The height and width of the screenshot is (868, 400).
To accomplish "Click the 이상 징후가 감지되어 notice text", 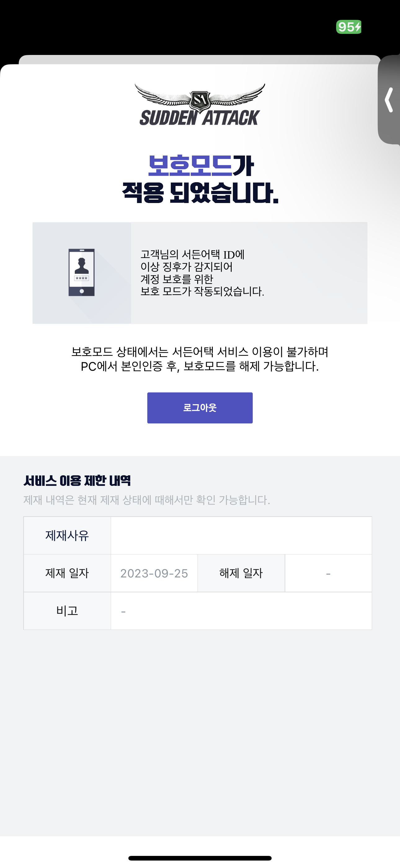I will coord(187,267).
